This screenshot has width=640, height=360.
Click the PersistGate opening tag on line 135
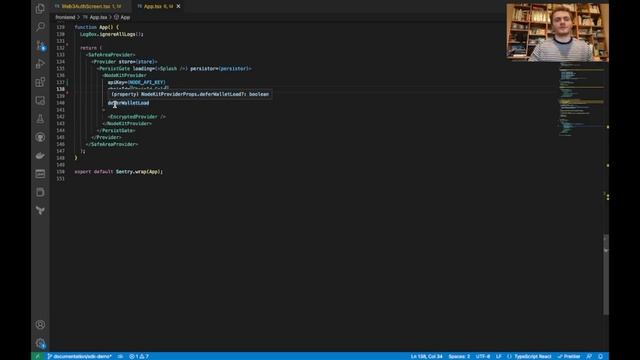click(x=174, y=69)
